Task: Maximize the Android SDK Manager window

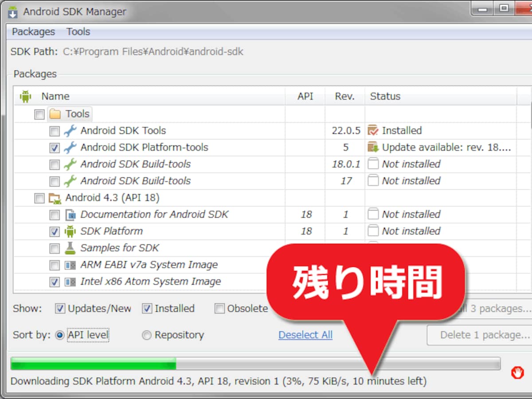Action: click(505, 9)
